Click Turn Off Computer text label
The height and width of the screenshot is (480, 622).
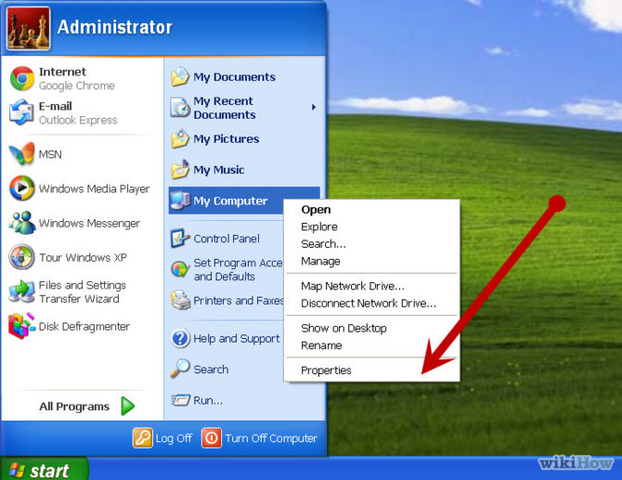[x=271, y=438]
